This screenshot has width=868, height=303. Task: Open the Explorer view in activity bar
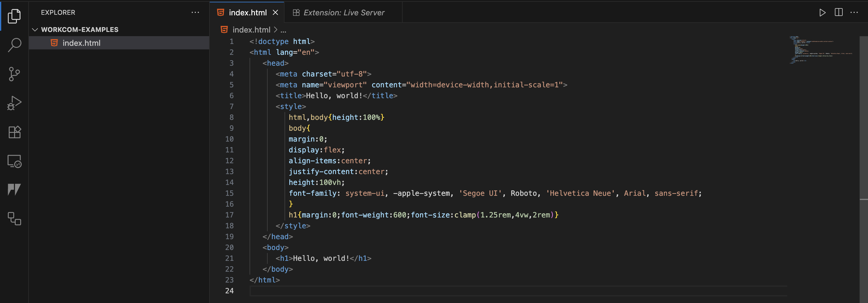pyautogui.click(x=14, y=16)
